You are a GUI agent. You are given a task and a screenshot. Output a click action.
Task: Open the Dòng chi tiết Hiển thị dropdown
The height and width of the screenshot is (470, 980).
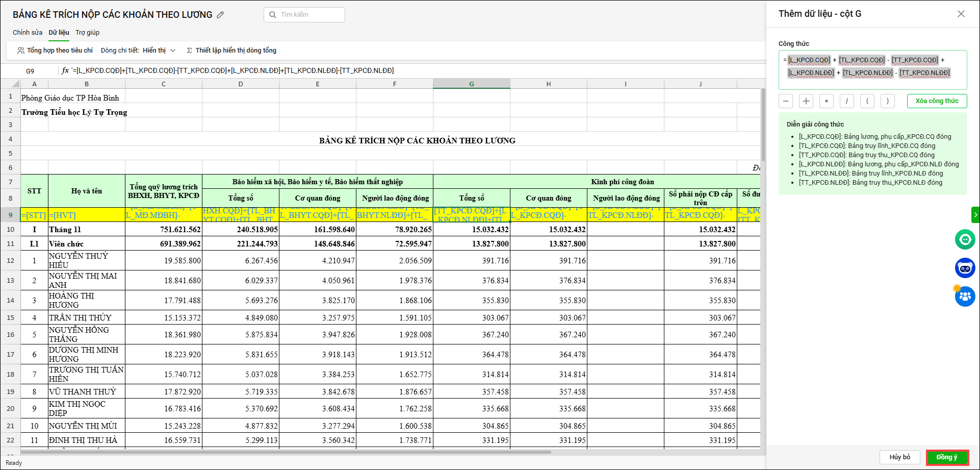pos(159,51)
